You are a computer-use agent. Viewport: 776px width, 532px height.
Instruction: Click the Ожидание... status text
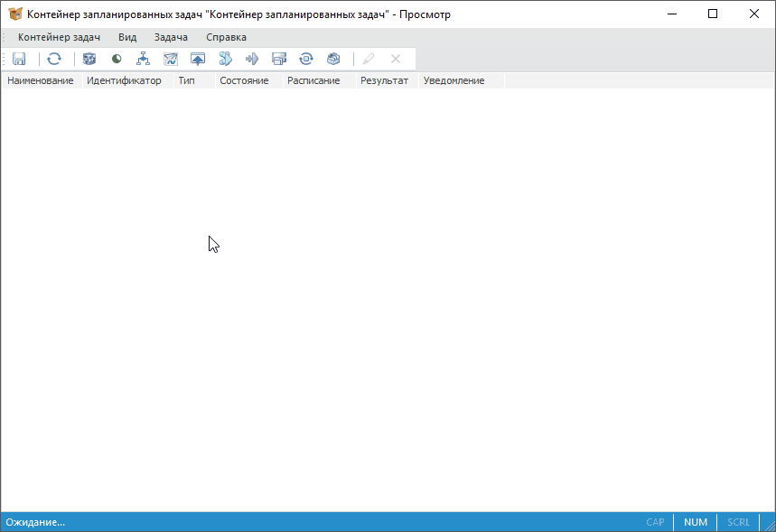tap(35, 522)
